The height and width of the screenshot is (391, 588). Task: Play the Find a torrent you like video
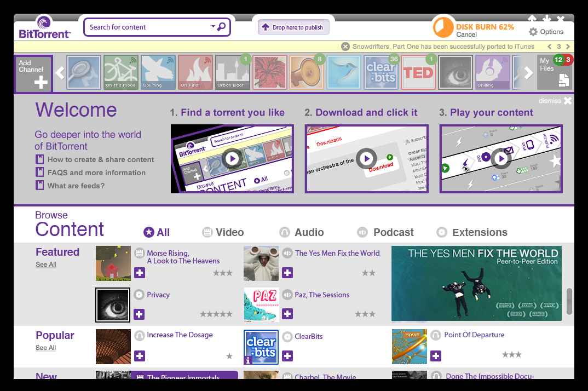click(x=232, y=159)
